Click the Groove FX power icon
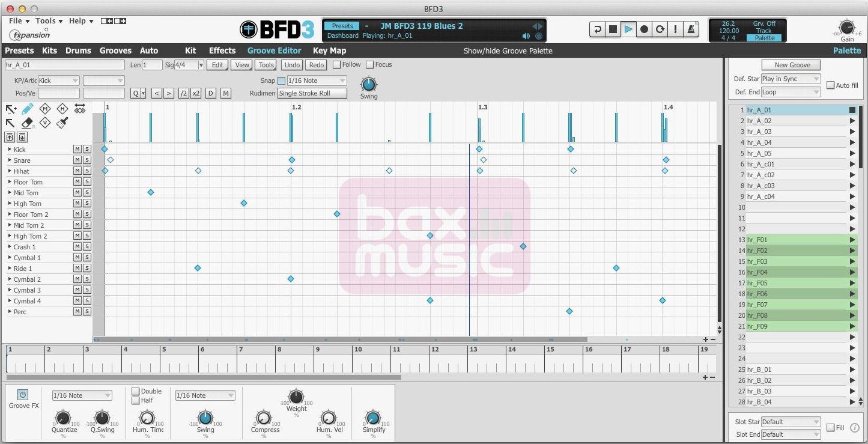The height and width of the screenshot is (444, 868). click(22, 395)
